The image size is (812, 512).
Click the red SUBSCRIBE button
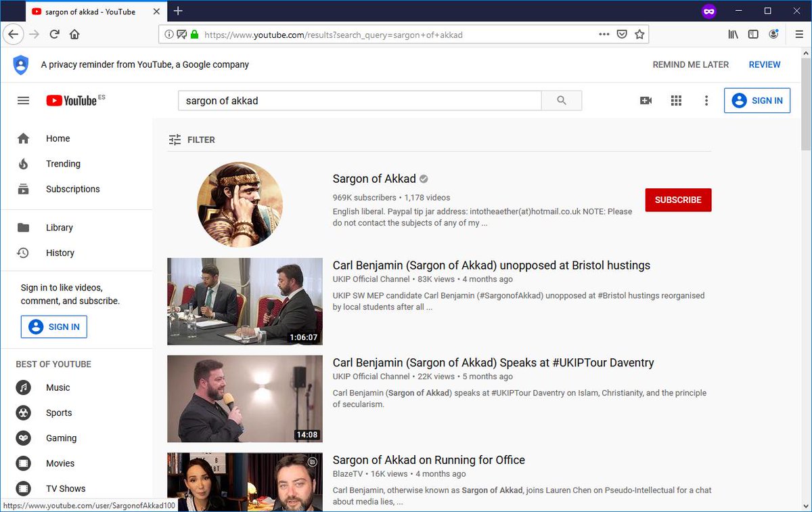point(678,200)
